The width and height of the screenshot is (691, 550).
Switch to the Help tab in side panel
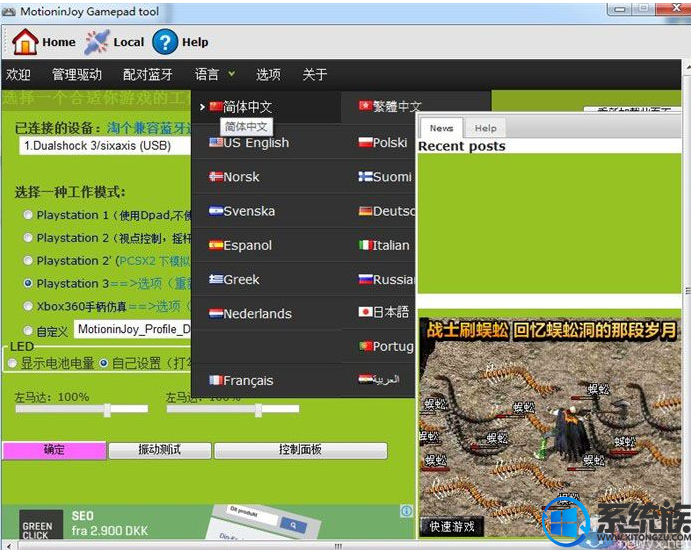(x=485, y=128)
